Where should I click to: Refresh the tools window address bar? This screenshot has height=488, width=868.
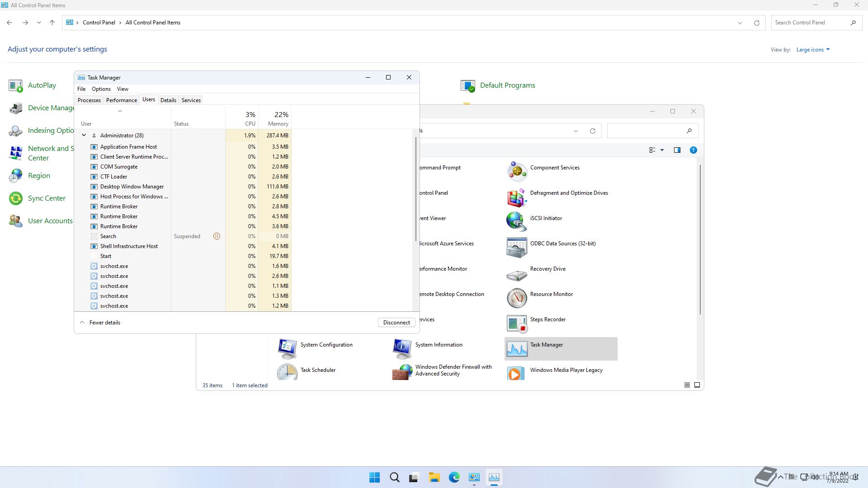pos(592,131)
